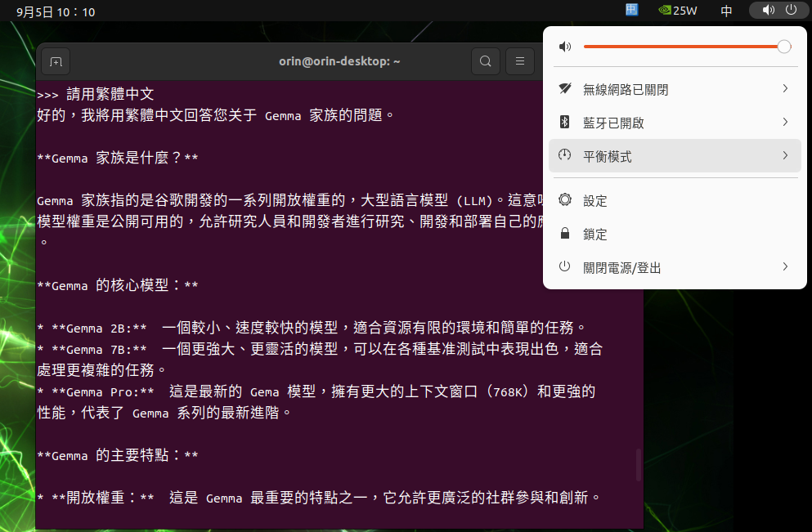The width and height of the screenshot is (812, 532).
Task: Click line starting Gemma 家族指的是谷歌
Action: [290, 200]
